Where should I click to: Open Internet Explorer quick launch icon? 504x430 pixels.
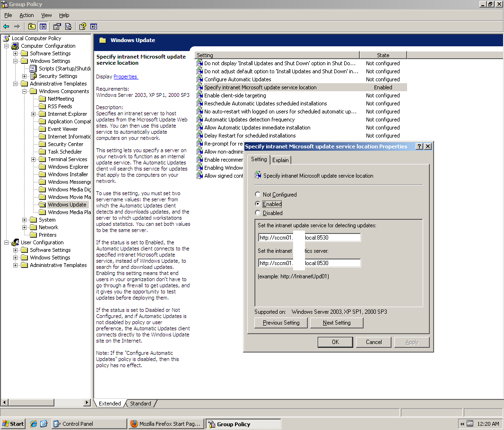(x=33, y=424)
